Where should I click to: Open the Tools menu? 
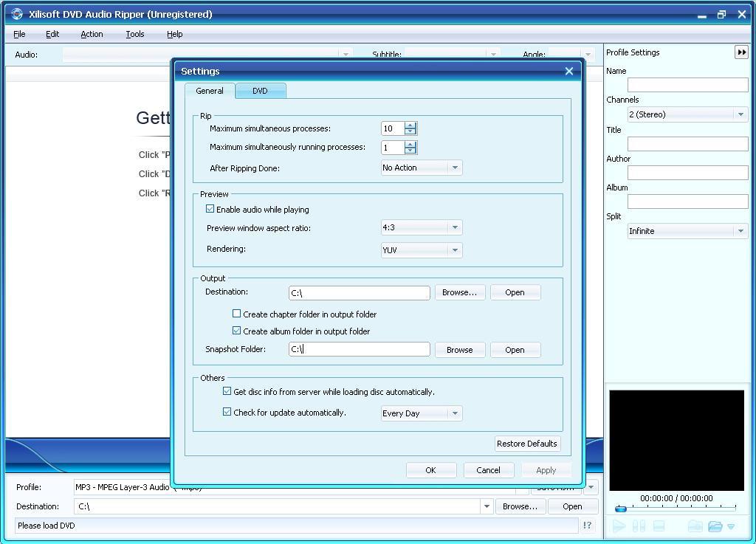[134, 34]
